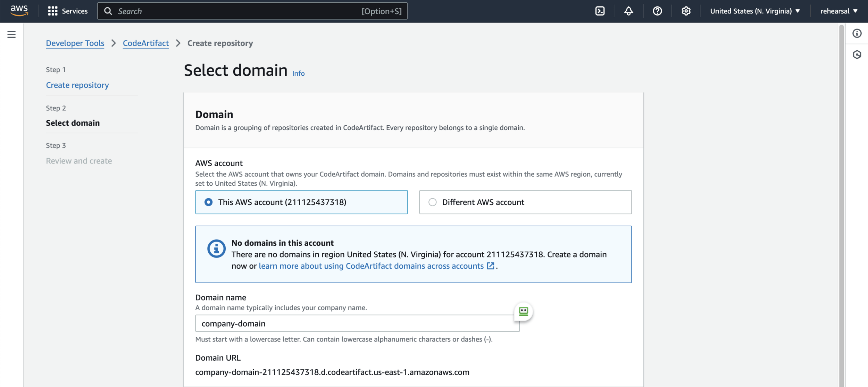Open the Services grid menu
Screen dimensions: 868x387
coord(68,11)
